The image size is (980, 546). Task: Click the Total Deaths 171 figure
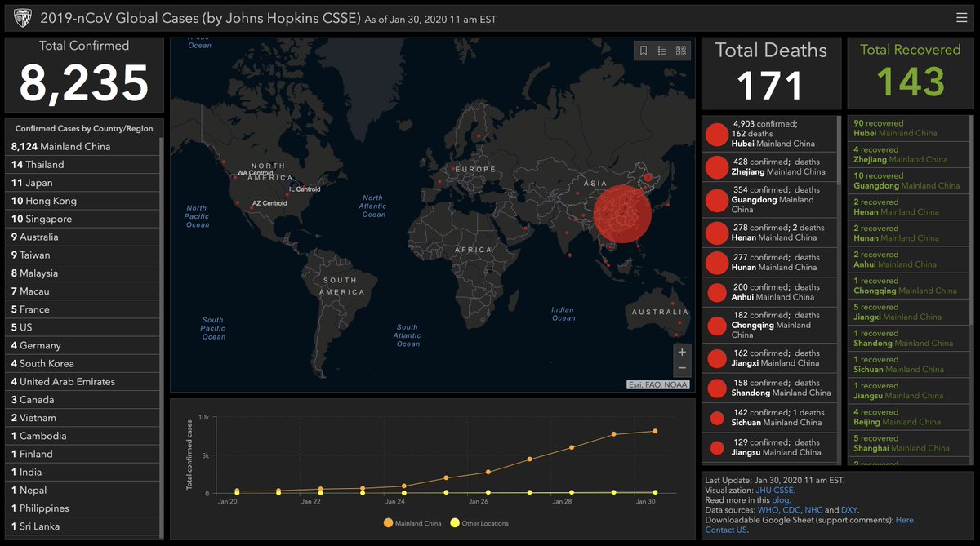[x=770, y=85]
